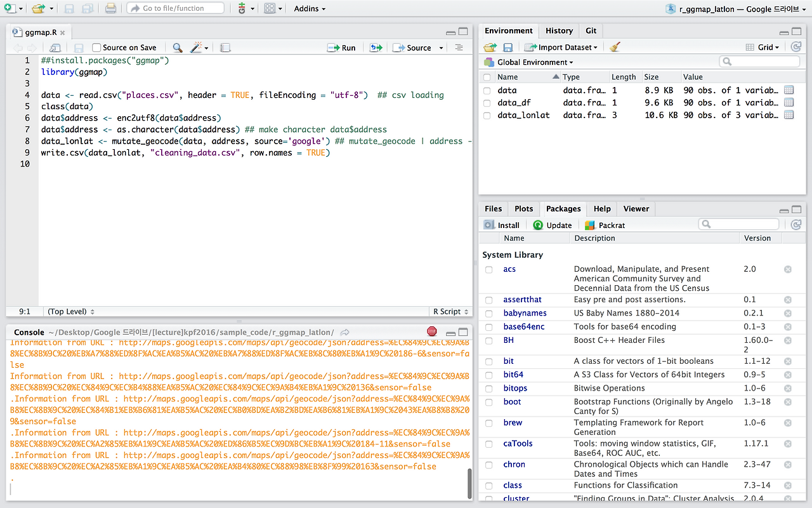
Task: Click the Run button in editor
Action: (x=341, y=48)
